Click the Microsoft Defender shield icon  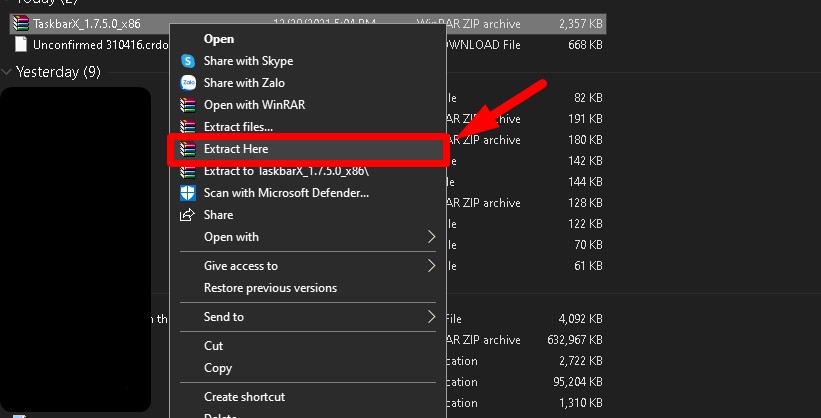pyautogui.click(x=187, y=193)
